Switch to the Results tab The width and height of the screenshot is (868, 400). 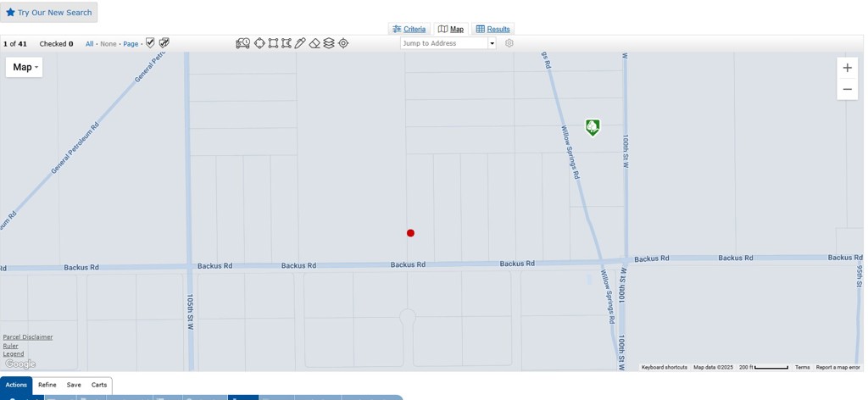tap(492, 29)
